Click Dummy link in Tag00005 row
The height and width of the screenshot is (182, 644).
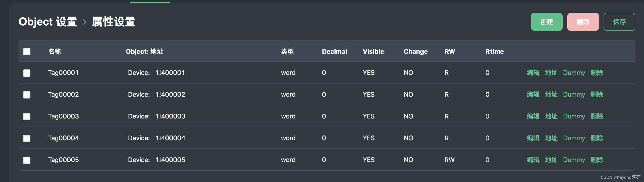click(x=574, y=160)
